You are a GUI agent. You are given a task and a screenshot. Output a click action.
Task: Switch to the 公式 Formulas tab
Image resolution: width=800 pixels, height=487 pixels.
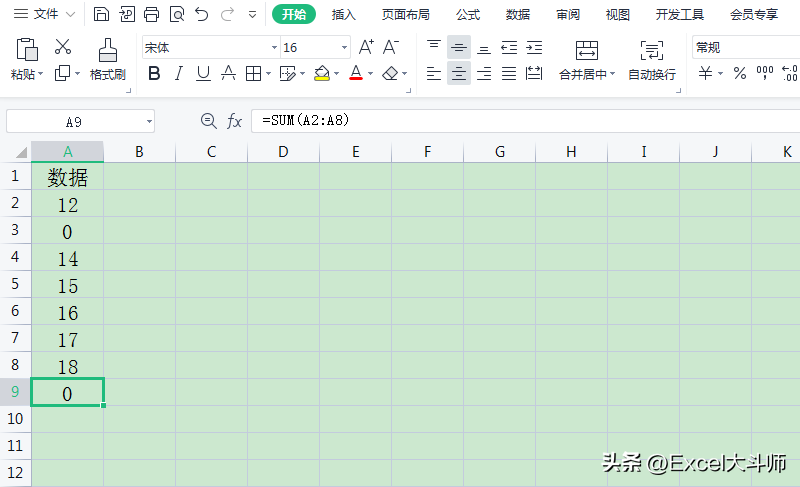coord(468,14)
